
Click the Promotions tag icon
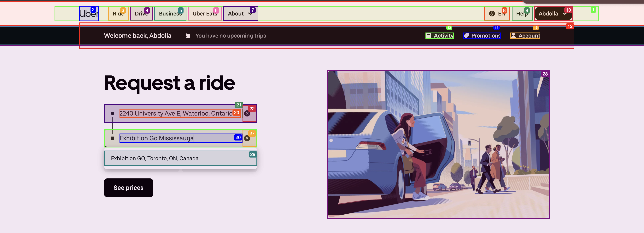point(466,36)
